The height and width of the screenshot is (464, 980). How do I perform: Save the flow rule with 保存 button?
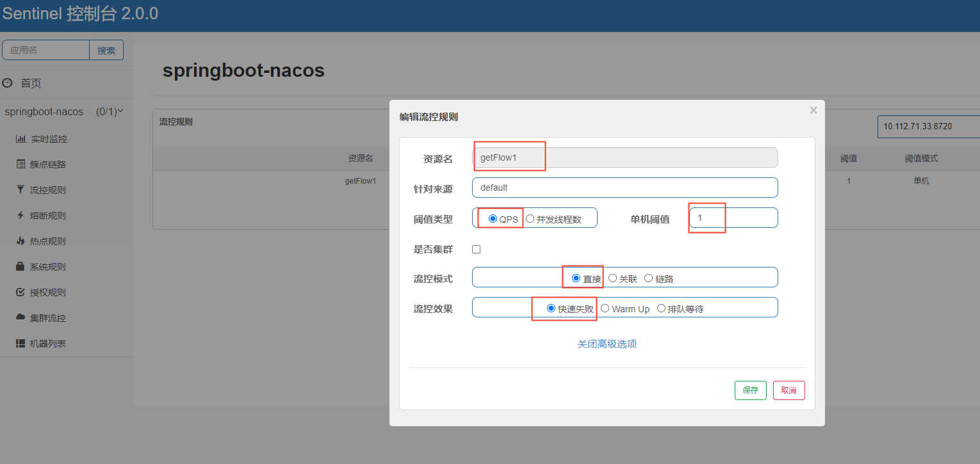click(750, 390)
